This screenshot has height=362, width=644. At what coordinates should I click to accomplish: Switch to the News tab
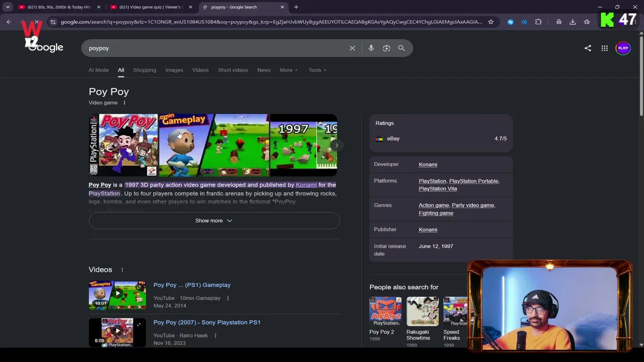pyautogui.click(x=264, y=70)
